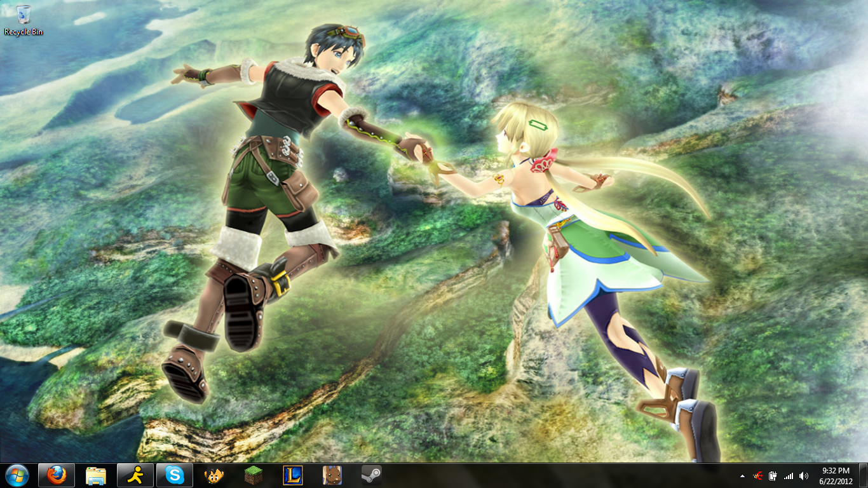Click the clock showing 9:32 PM
The height and width of the screenshot is (488, 868).
coord(836,471)
